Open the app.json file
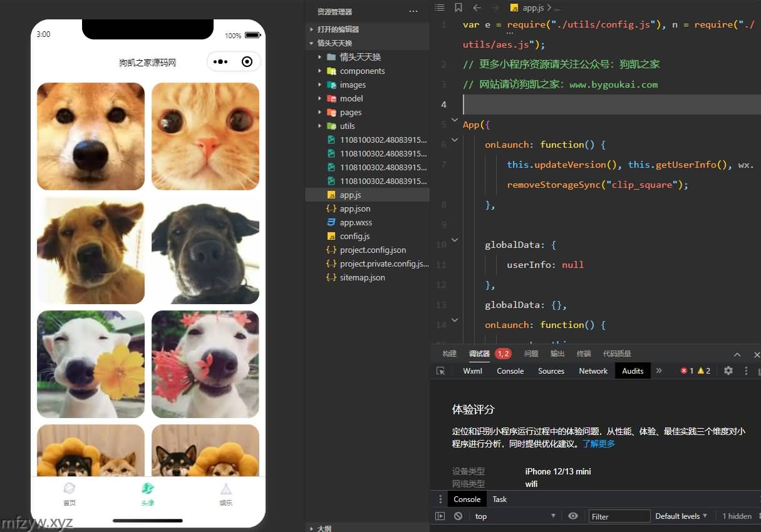 (x=355, y=208)
